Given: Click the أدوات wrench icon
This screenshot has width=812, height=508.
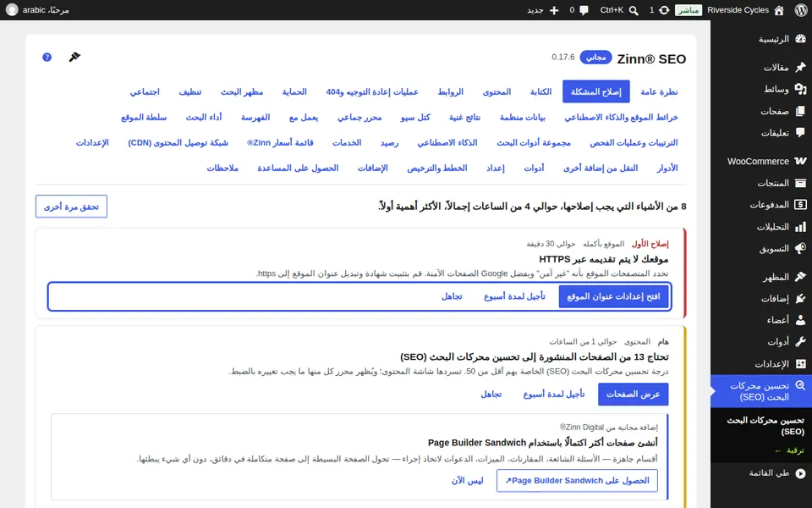Looking at the screenshot, I should [x=801, y=342].
